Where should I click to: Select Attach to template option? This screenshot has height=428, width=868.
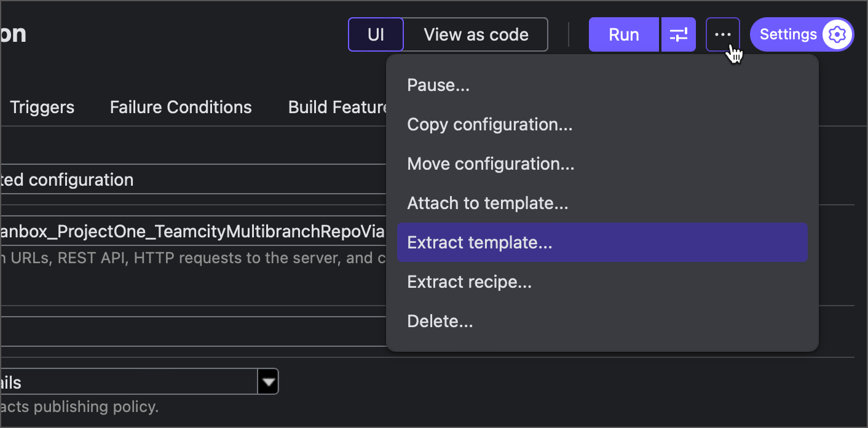(487, 203)
